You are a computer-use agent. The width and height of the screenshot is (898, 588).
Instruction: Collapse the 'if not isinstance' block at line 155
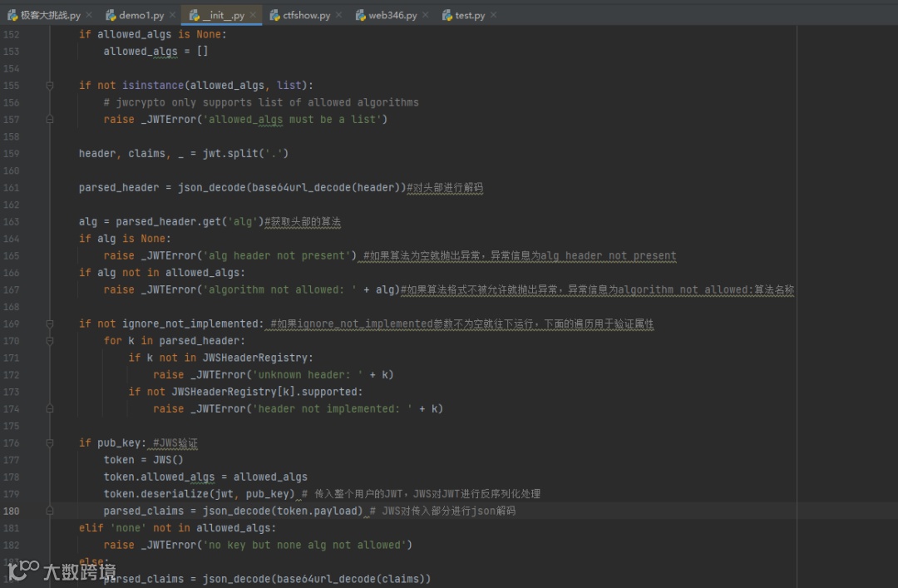click(50, 86)
